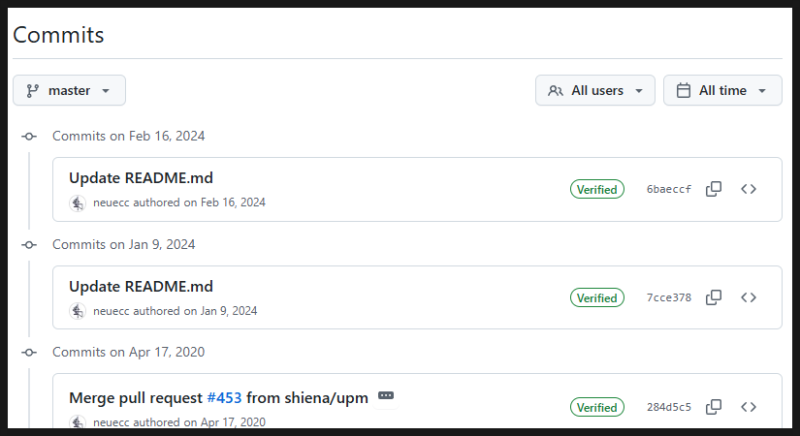This screenshot has height=436, width=800.
Task: Click neuecc avatar on Jan 9 commit
Action: [x=78, y=311]
